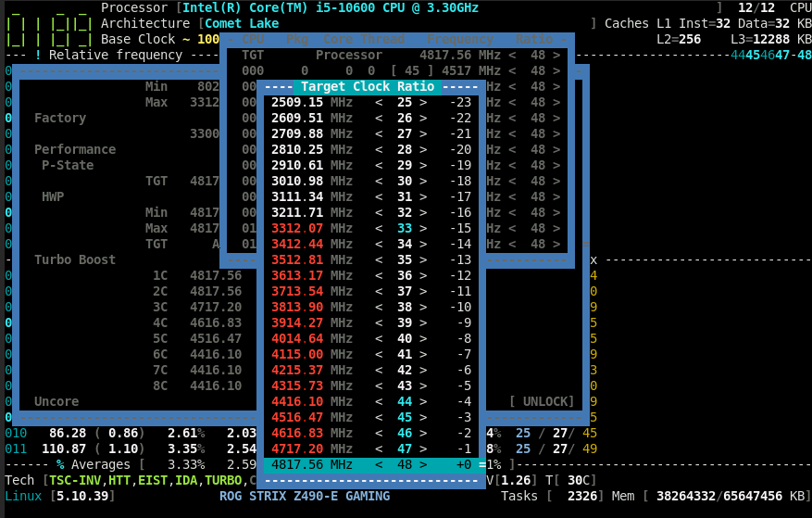Screen dimensions: 812x518
Task: Click the TSC-INV tech flag
Action: [x=77, y=480]
